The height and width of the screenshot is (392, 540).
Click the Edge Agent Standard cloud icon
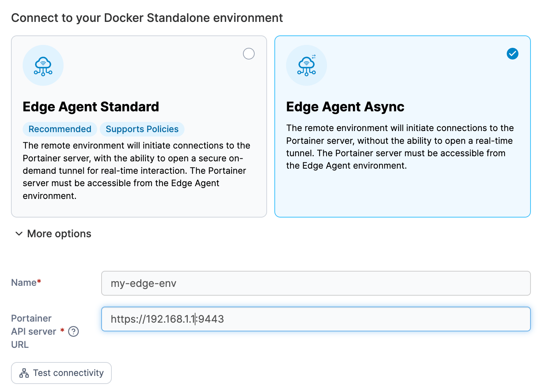click(x=43, y=65)
